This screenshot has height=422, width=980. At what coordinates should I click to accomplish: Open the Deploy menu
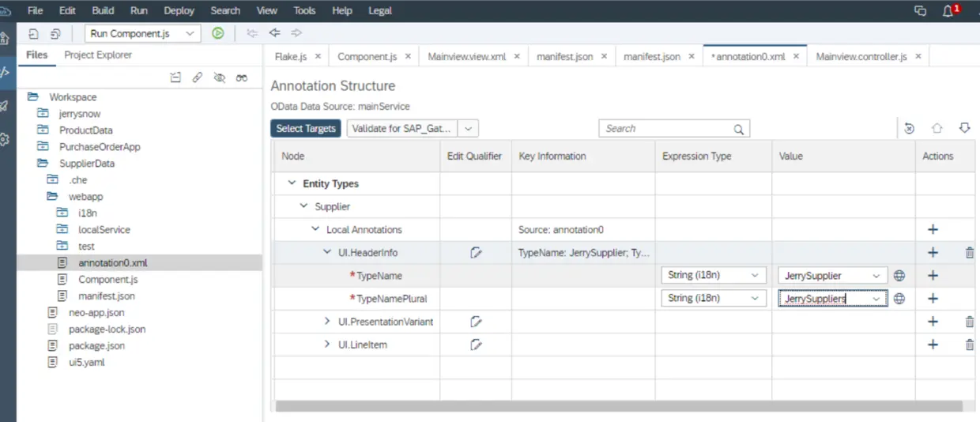tap(179, 10)
